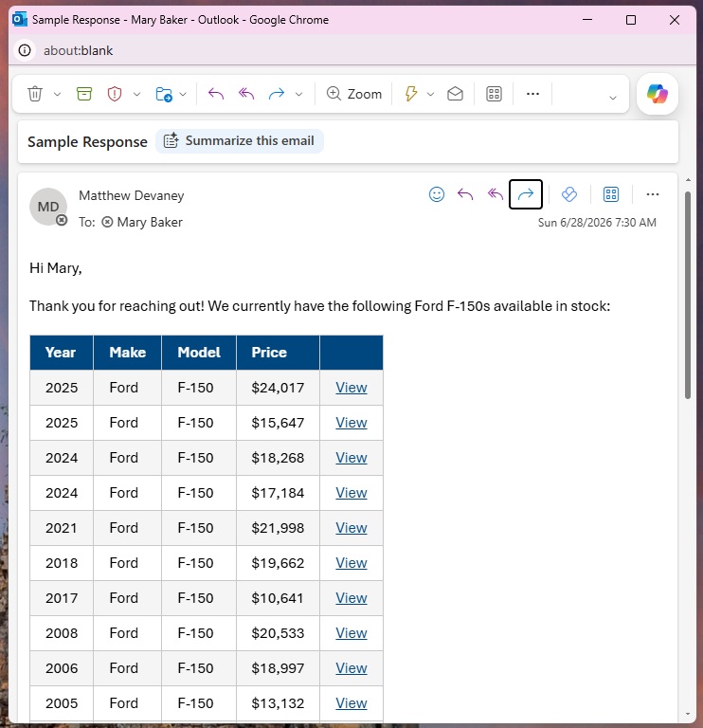Reply all from the top toolbar
703x728 pixels.
(x=246, y=94)
